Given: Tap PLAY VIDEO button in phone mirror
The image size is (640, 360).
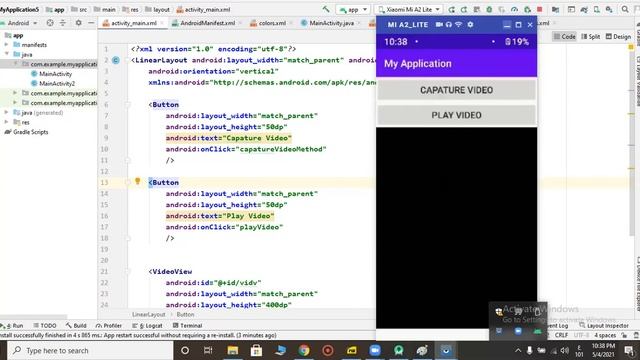Looking at the screenshot, I should pyautogui.click(x=456, y=115).
